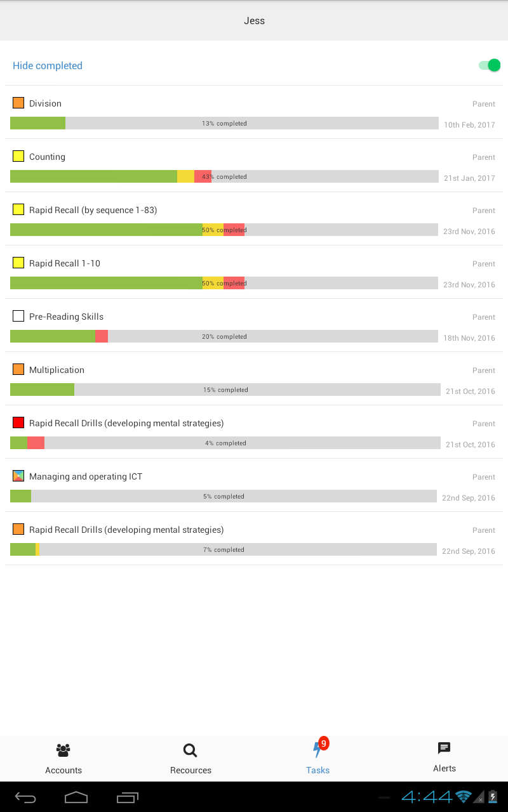Tap the orange square beside Division
The height and width of the screenshot is (812, 508).
pos(18,103)
